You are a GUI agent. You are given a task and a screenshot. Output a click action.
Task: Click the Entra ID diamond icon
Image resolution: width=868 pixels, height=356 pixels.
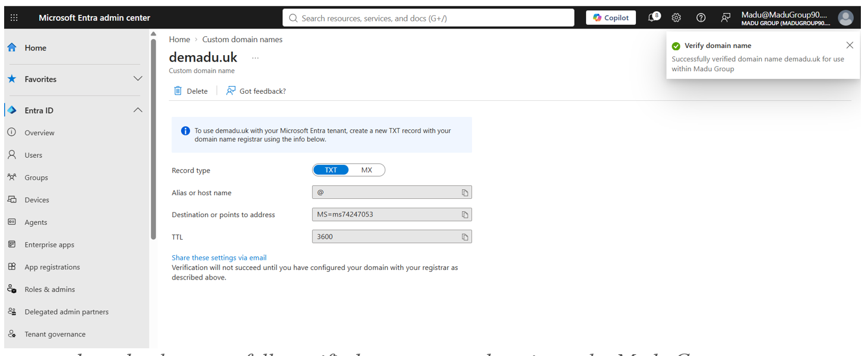(12, 110)
